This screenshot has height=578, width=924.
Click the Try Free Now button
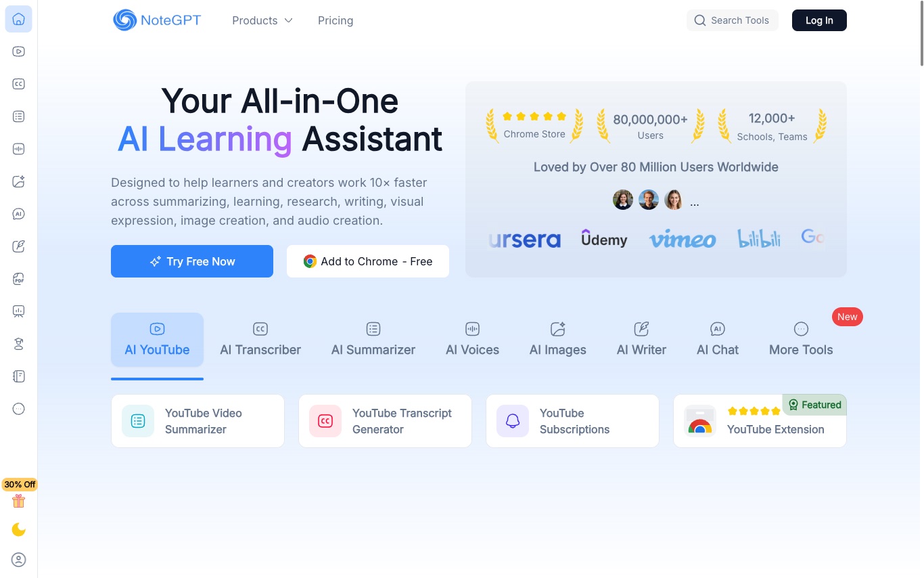point(192,261)
